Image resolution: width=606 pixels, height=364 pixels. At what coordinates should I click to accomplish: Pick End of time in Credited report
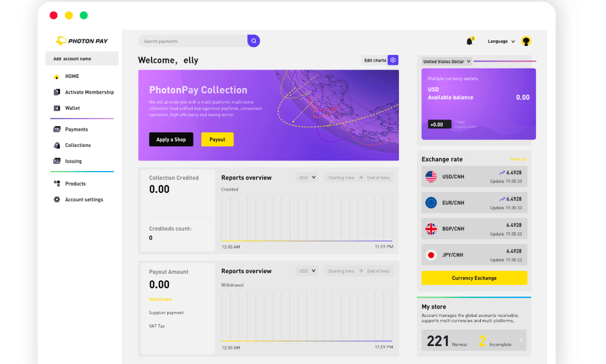pyautogui.click(x=378, y=178)
